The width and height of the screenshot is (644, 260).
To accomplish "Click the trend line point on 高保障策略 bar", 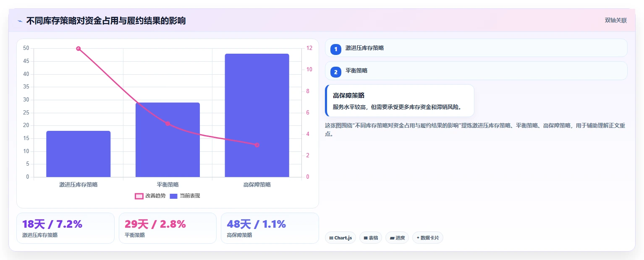I will click(x=257, y=145).
